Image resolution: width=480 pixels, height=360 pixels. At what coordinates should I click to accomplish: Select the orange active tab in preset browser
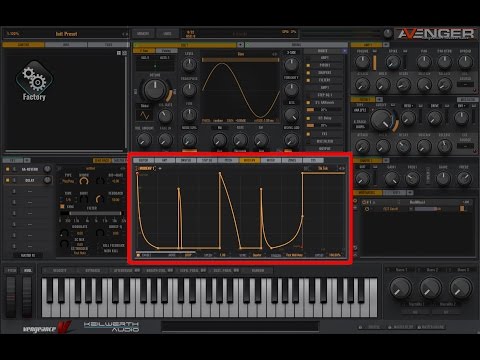coord(23,44)
